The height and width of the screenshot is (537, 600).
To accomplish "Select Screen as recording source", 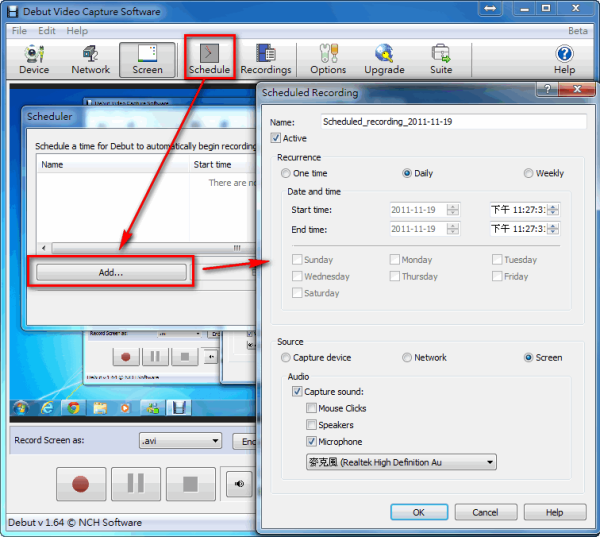I will [528, 357].
